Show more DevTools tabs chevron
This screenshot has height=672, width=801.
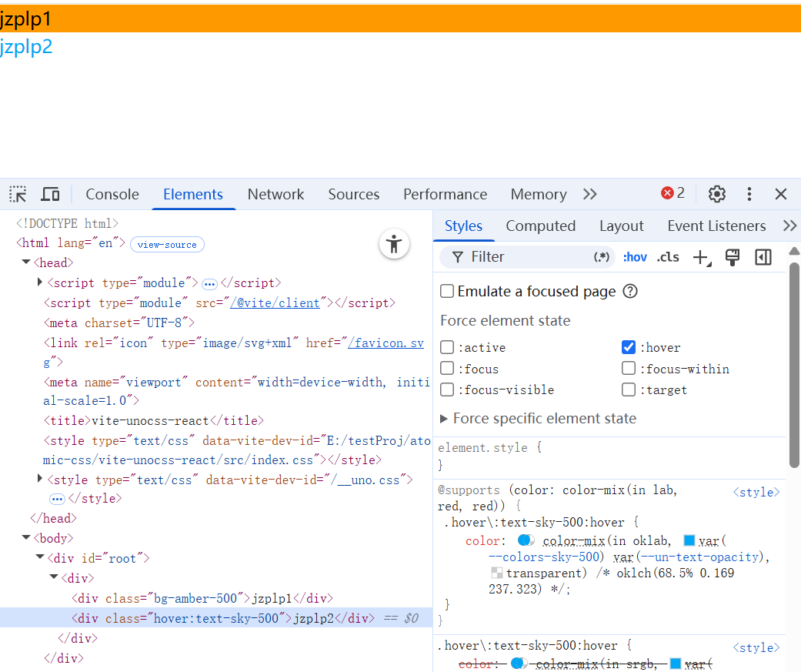[x=590, y=194]
